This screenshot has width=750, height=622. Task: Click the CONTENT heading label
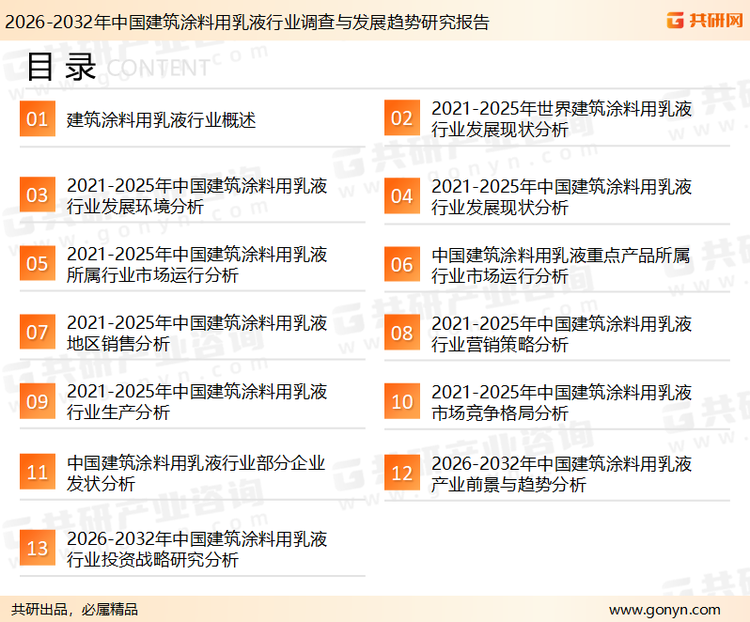(x=158, y=68)
